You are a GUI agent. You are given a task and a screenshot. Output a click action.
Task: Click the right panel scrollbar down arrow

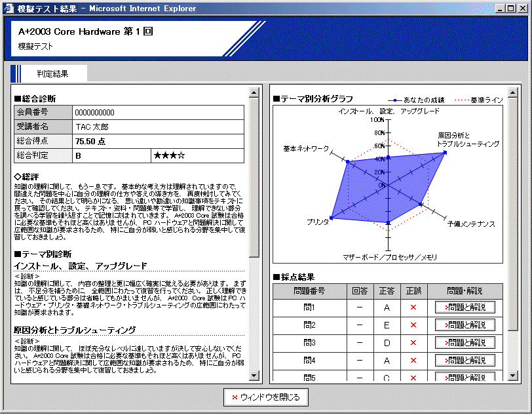coord(513,374)
